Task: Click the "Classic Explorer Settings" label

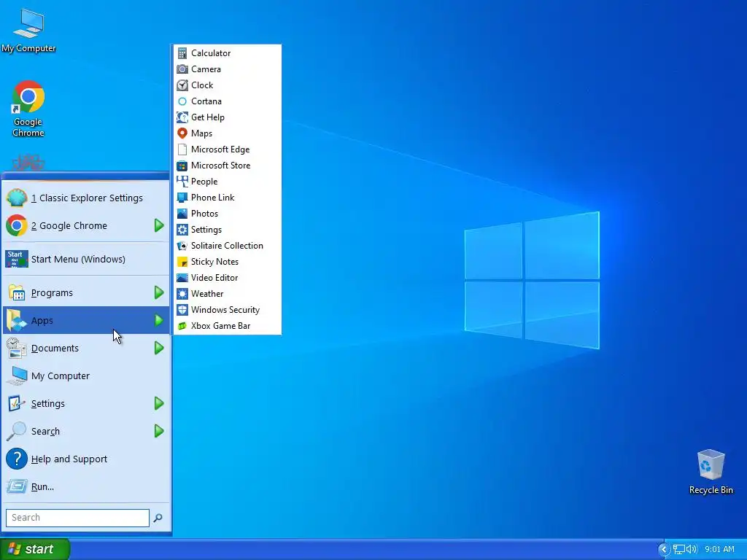Action: pos(91,198)
